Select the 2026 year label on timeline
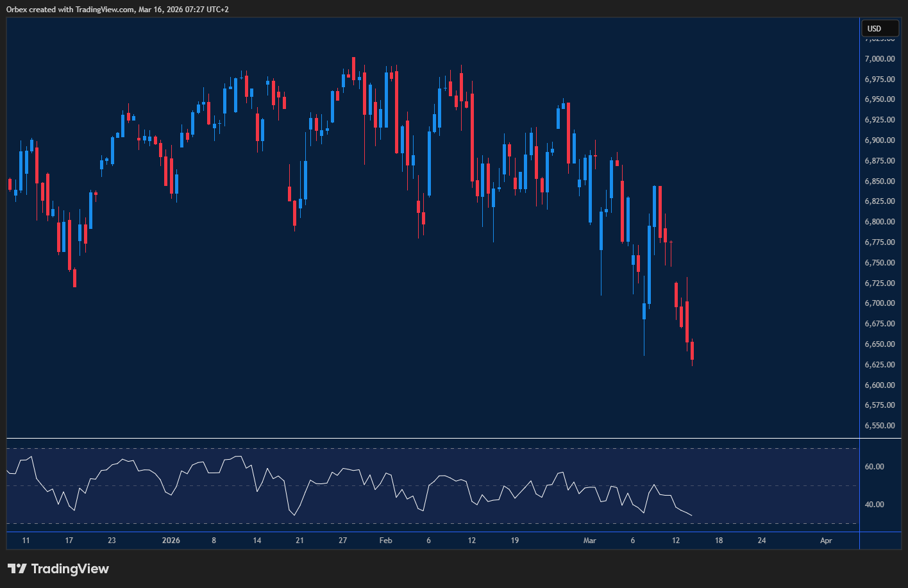Screen dimensions: 908x588 click(171, 541)
